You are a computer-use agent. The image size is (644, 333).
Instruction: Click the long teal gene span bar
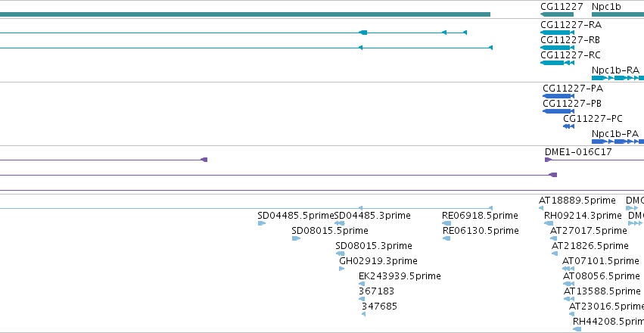click(x=245, y=14)
